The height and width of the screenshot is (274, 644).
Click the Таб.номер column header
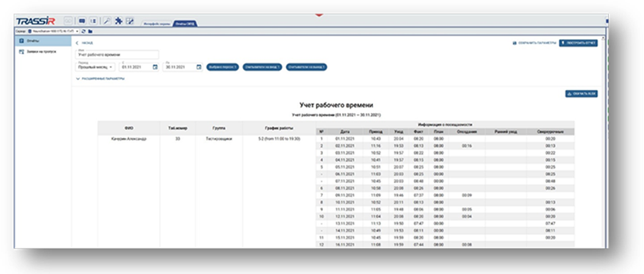pos(178,128)
